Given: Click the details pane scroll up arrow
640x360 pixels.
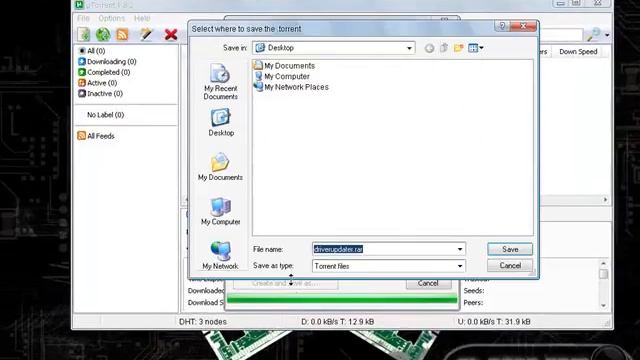Looking at the screenshot, I should point(604,263).
